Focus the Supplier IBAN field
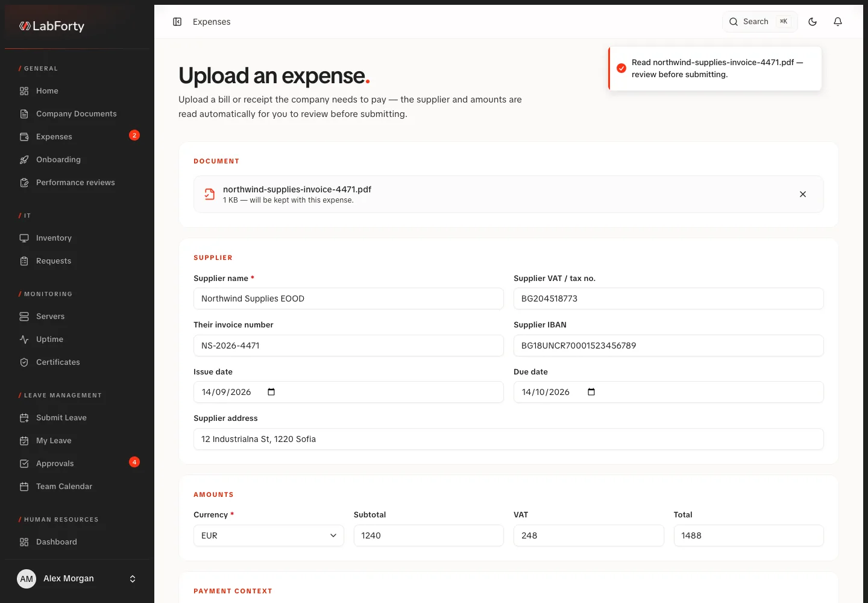 click(x=668, y=346)
